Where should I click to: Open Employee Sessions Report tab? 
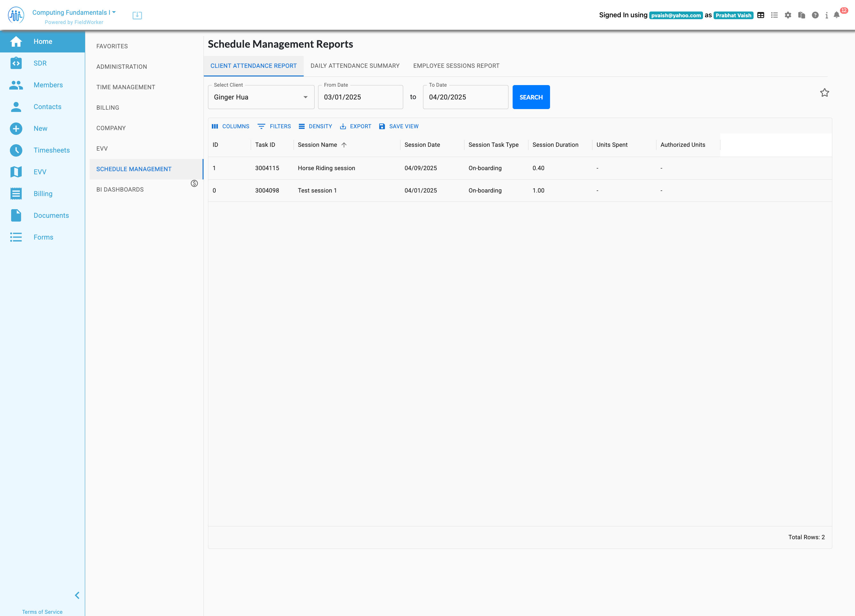click(456, 66)
